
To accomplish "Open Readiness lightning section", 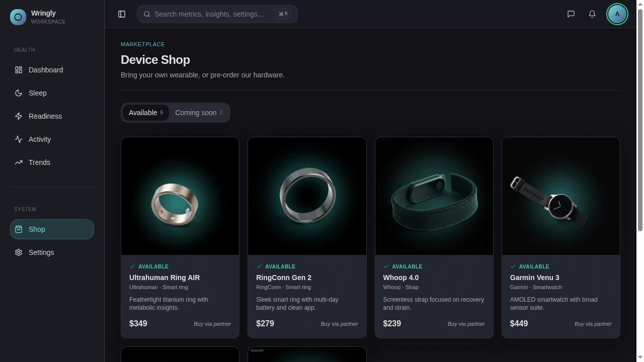I will 45,116.
